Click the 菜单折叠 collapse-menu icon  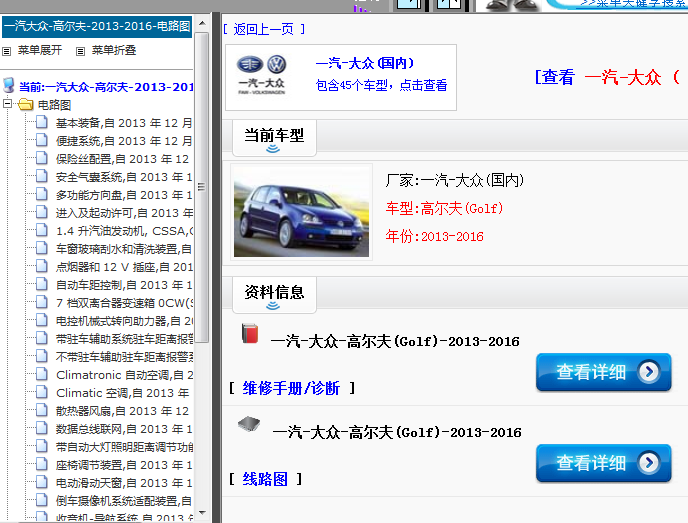[x=80, y=51]
